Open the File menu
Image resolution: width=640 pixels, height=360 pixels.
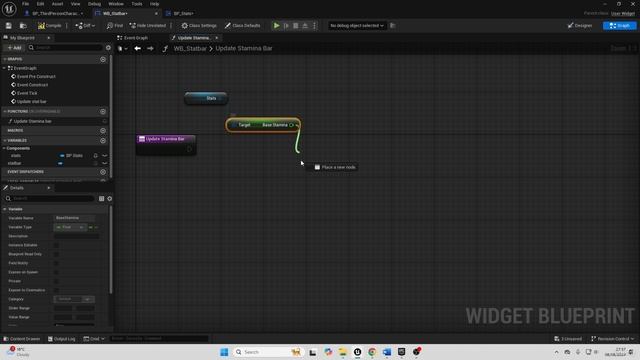(x=25, y=4)
